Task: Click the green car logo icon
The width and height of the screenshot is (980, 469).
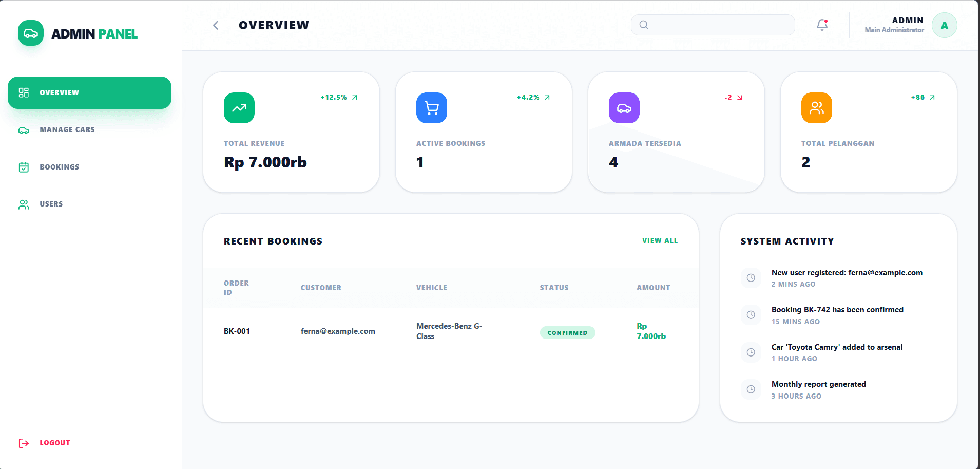Action: [x=31, y=33]
